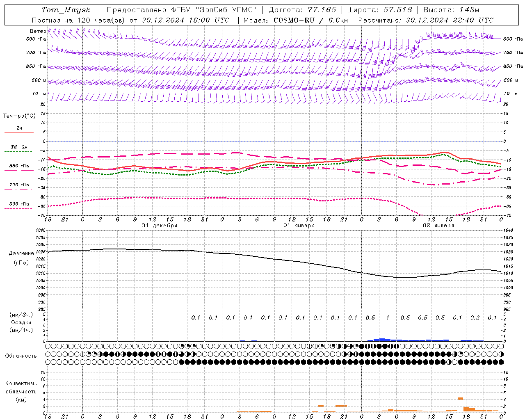Click the (мм/1ч.) precipitation unit label
The height and width of the screenshot is (420, 525).
(21, 330)
